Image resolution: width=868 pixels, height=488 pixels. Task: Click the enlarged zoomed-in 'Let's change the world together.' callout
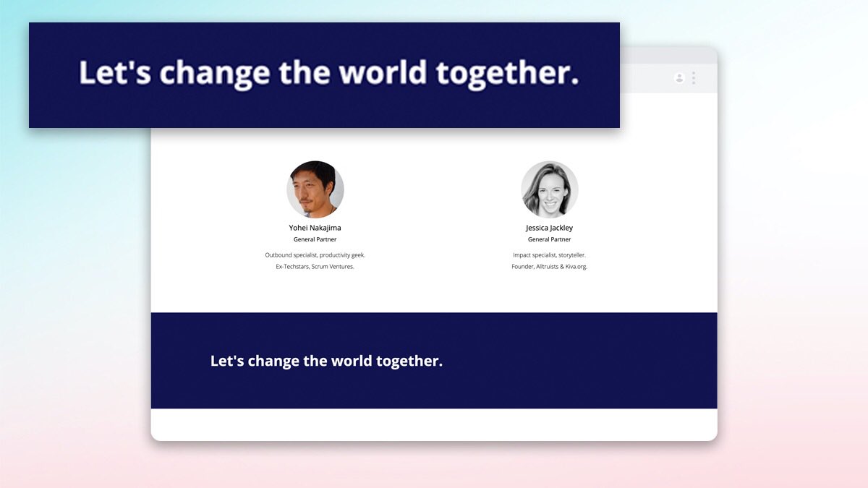pyautogui.click(x=324, y=75)
